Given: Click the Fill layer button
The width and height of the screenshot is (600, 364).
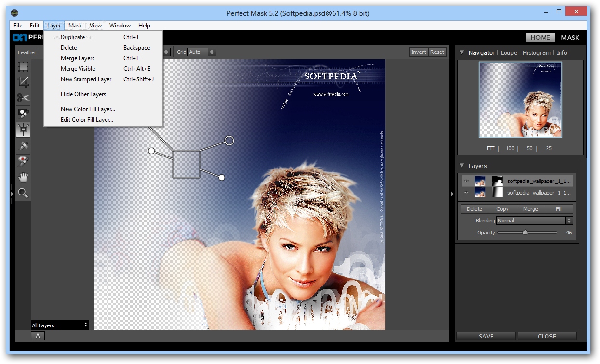Looking at the screenshot, I should coord(559,209).
